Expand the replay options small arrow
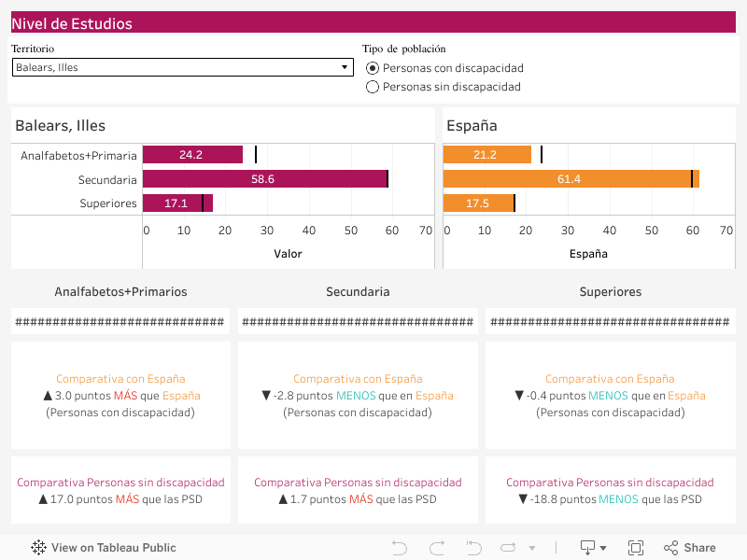The width and height of the screenshot is (747, 560). coord(532,548)
